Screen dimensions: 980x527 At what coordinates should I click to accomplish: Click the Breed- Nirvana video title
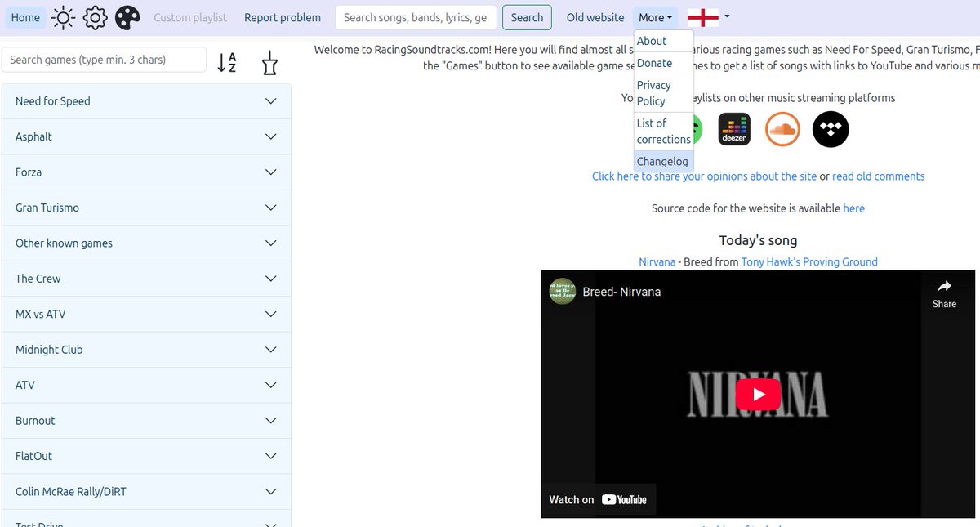(621, 292)
